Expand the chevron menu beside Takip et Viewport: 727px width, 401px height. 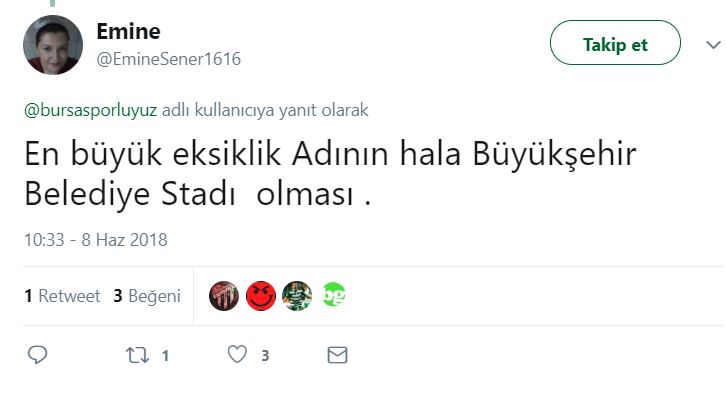[712, 44]
